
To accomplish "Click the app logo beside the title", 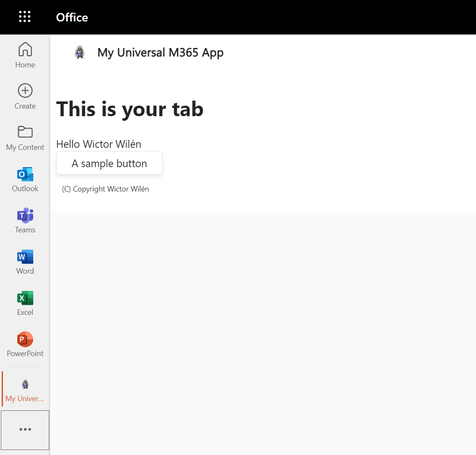I will [80, 53].
